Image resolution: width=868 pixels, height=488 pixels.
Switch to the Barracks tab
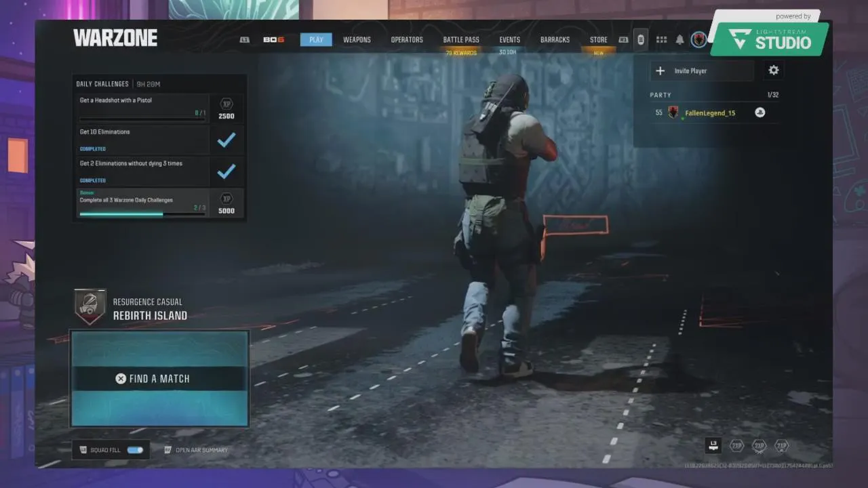pyautogui.click(x=555, y=40)
